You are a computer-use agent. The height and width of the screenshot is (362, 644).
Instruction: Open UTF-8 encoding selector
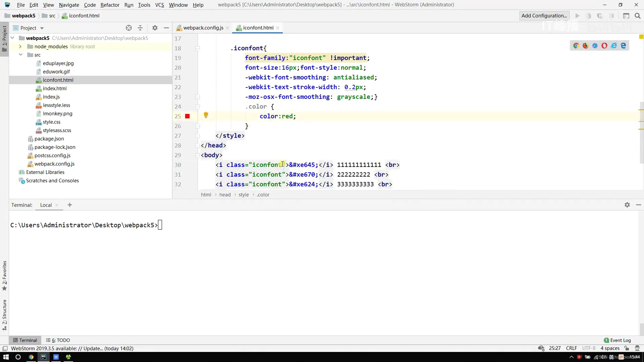pyautogui.click(x=588, y=348)
